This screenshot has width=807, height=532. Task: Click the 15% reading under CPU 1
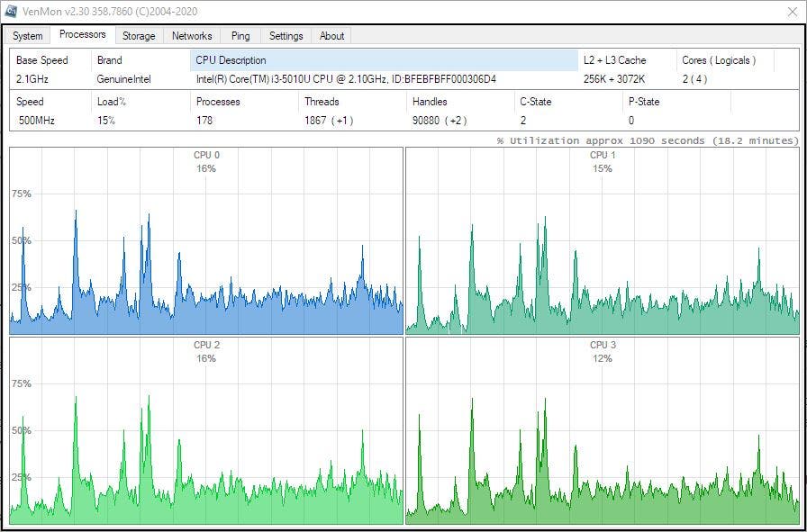[603, 168]
